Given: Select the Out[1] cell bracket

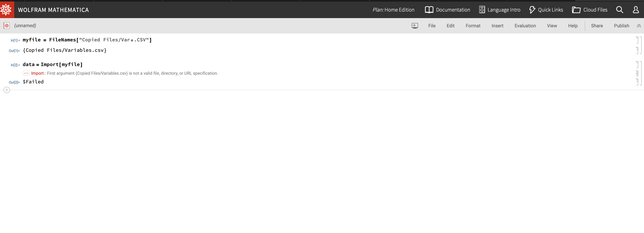Looking at the screenshot, I should 637,50.
